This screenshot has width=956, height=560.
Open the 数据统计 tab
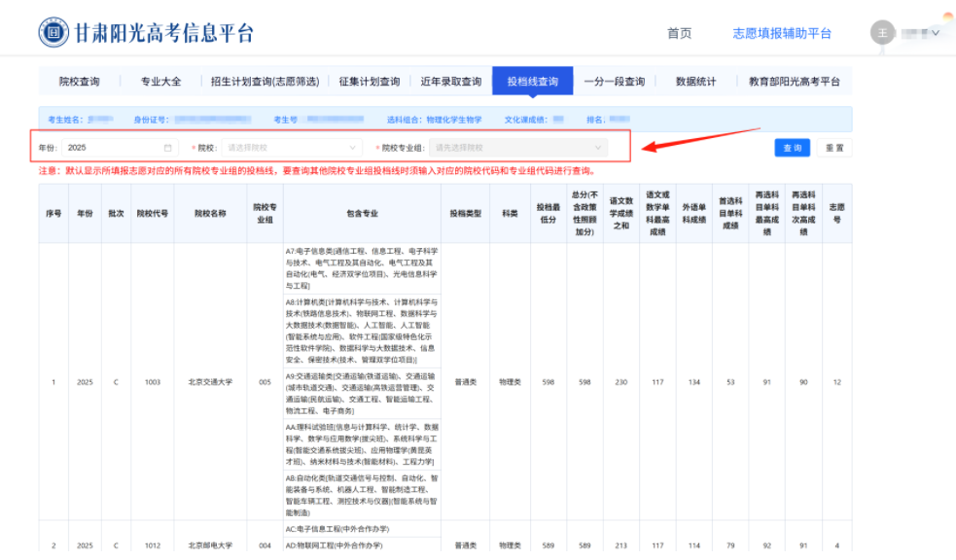pyautogui.click(x=695, y=82)
